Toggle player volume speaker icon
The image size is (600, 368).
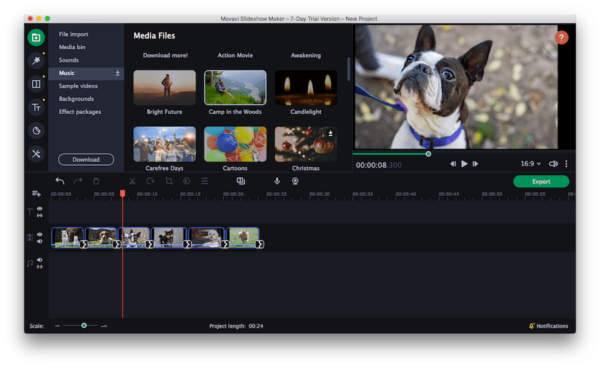coord(553,164)
